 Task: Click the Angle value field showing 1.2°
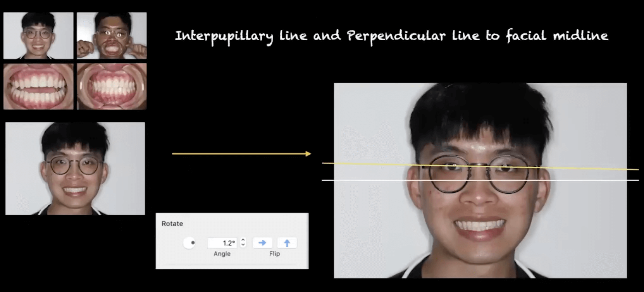(222, 243)
